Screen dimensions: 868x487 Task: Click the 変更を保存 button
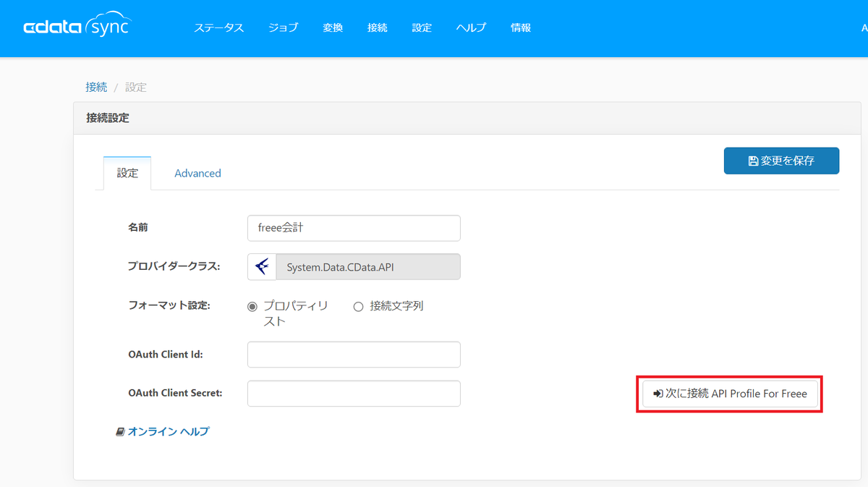(x=781, y=161)
